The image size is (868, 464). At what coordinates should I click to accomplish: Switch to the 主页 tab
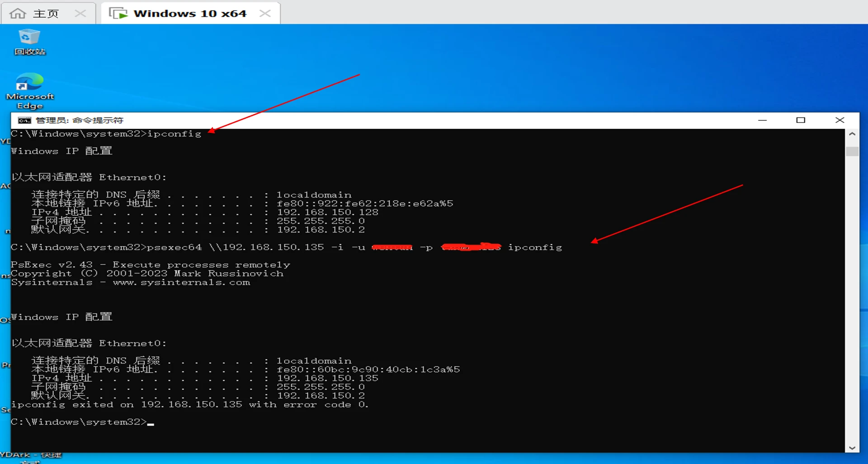point(46,13)
